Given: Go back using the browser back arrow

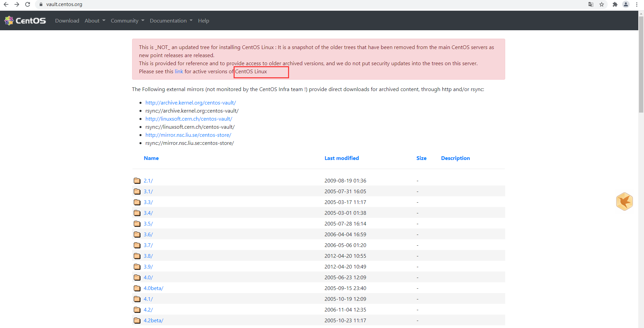Looking at the screenshot, I should pyautogui.click(x=6, y=4).
